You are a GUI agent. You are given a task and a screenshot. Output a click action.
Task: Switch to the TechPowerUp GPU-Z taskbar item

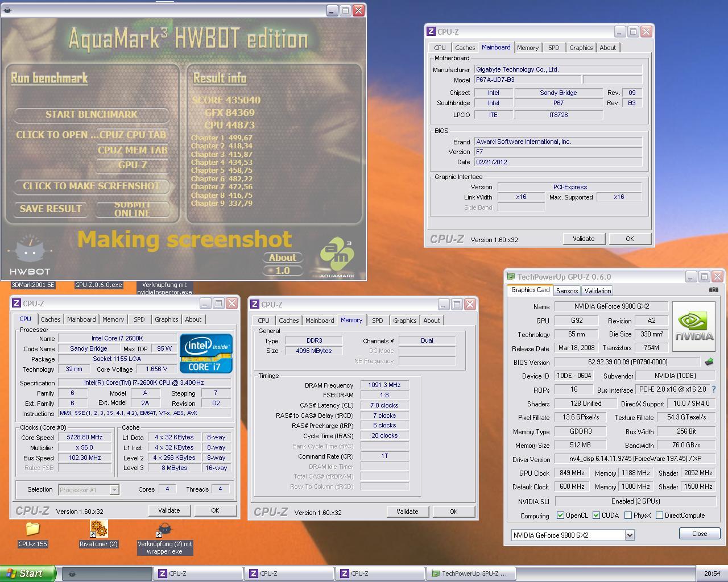[471, 573]
